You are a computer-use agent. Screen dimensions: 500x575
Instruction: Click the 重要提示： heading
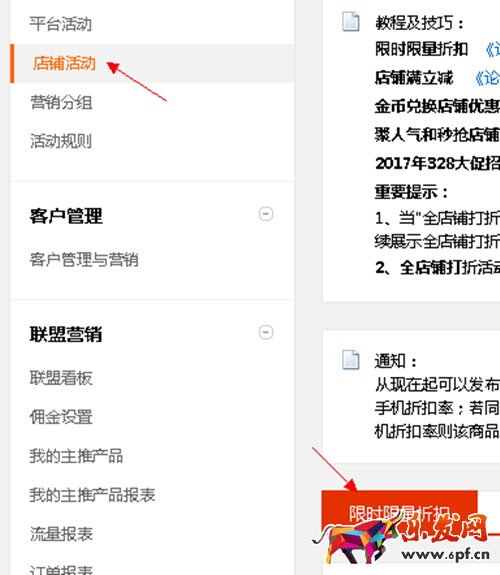coord(411,192)
